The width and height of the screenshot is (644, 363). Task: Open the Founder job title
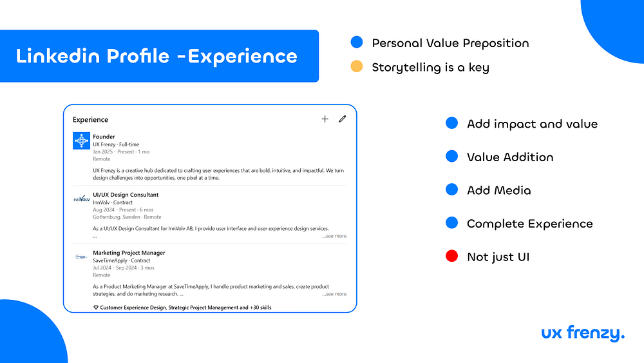(104, 137)
